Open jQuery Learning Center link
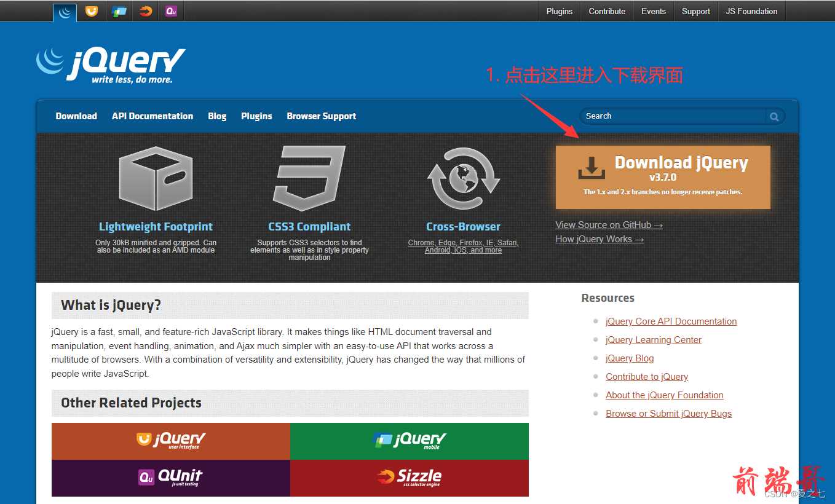The image size is (835, 504). click(x=654, y=340)
